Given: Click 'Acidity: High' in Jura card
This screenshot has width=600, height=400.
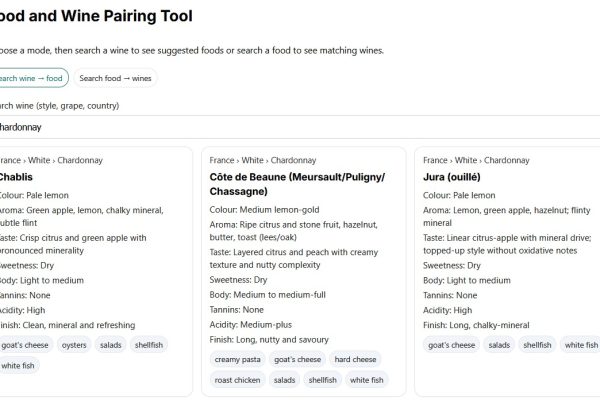Looking at the screenshot, I should [x=447, y=310].
